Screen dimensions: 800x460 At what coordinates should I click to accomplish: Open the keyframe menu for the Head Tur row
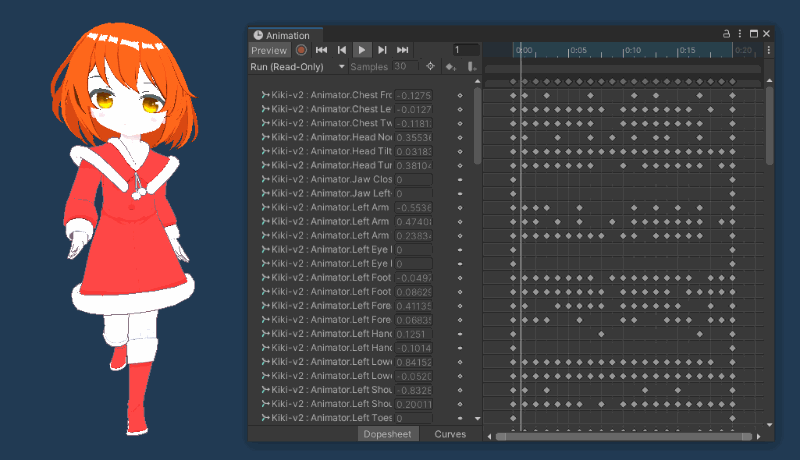click(x=460, y=166)
